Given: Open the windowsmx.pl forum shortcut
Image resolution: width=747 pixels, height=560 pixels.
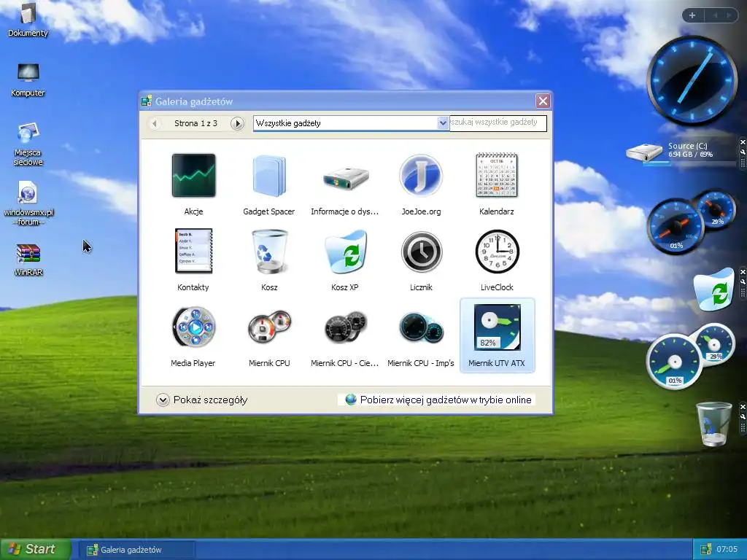Looking at the screenshot, I should 28,203.
